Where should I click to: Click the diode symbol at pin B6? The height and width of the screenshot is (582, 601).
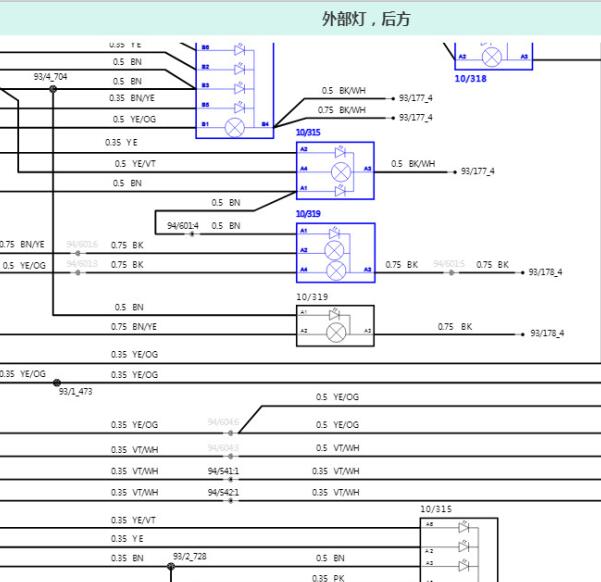click(x=240, y=49)
